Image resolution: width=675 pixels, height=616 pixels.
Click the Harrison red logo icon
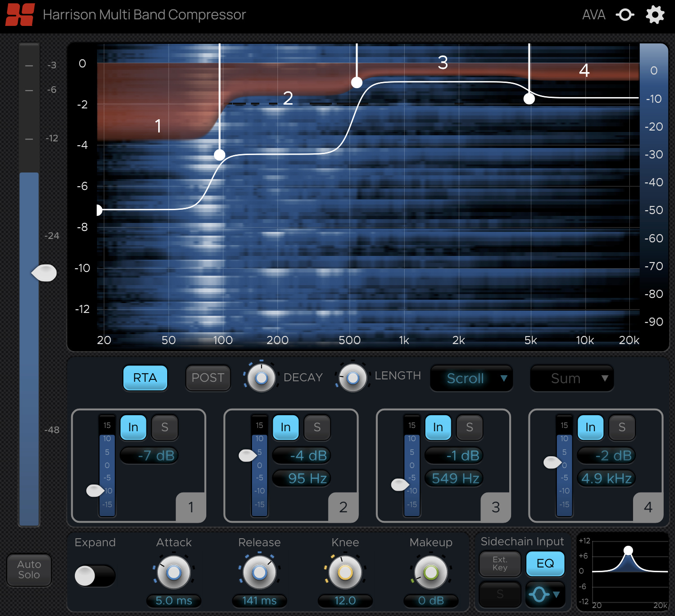(20, 15)
